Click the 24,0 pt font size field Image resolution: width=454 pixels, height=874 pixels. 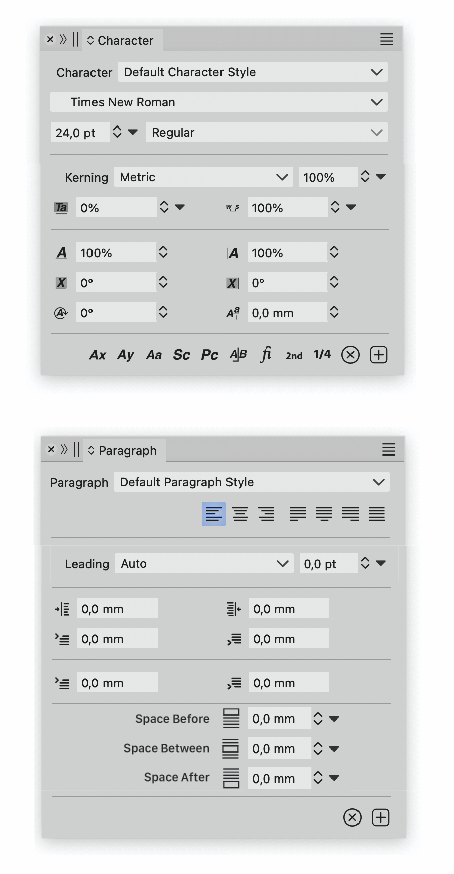click(x=80, y=133)
